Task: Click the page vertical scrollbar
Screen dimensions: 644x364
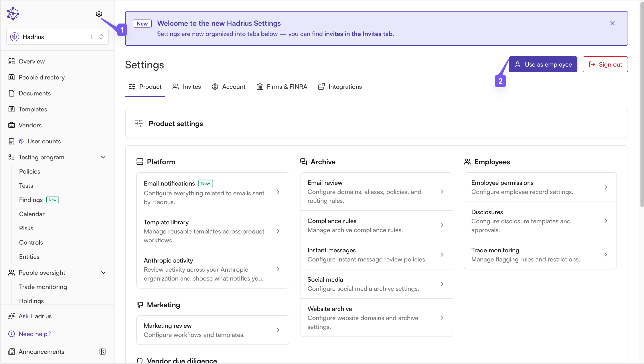Action: pos(642,105)
